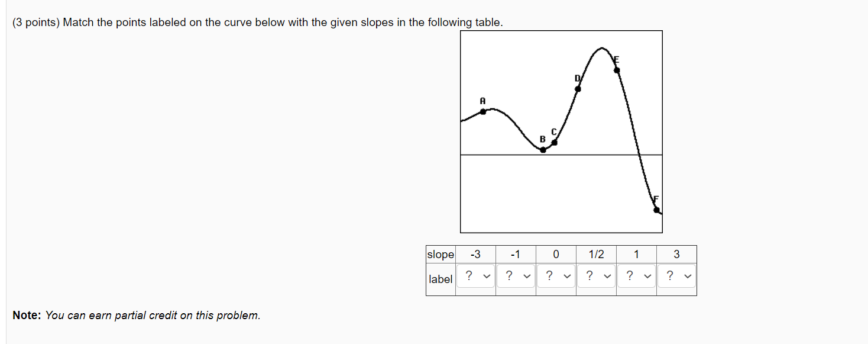Click the -3 slope table cell

point(475,254)
